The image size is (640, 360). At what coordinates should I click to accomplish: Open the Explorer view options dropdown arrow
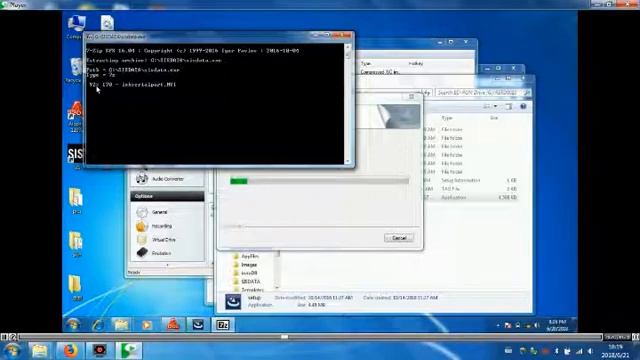pyautogui.click(x=496, y=107)
